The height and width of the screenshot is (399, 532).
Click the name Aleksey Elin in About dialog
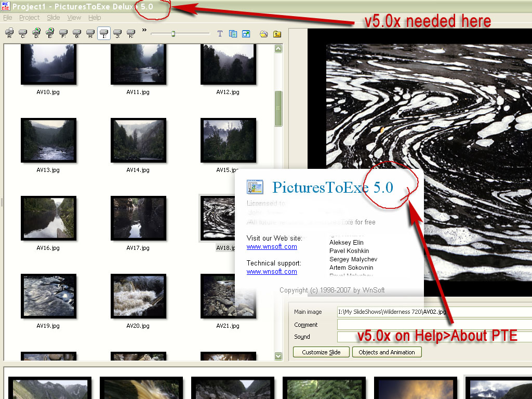coord(347,243)
